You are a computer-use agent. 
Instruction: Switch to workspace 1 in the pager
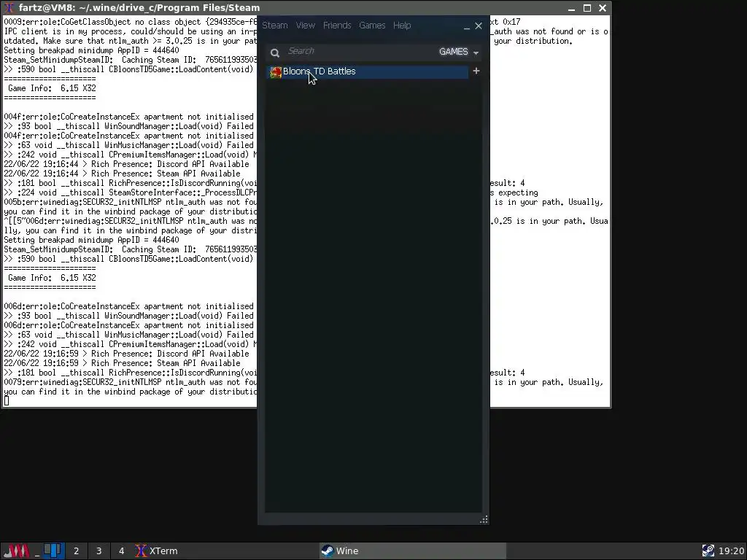(x=53, y=551)
